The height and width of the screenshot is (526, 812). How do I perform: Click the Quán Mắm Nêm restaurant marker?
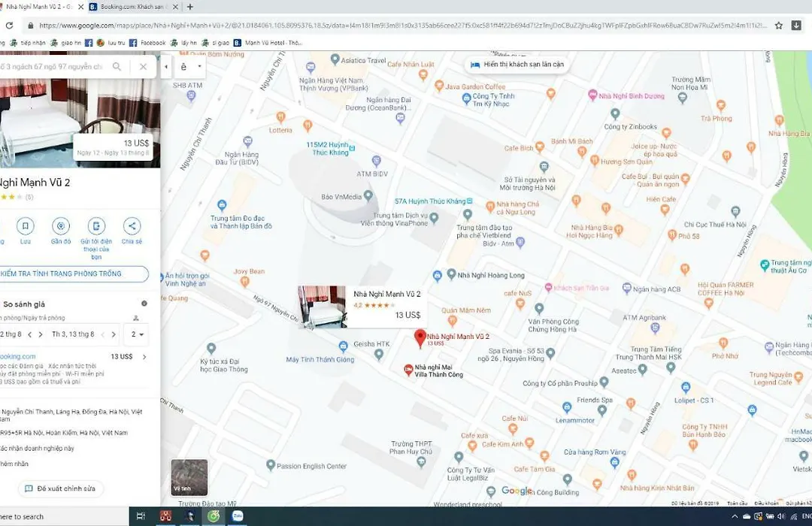click(x=452, y=321)
